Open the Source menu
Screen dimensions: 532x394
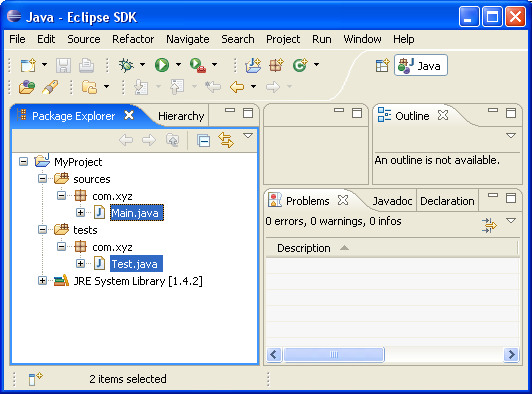click(x=84, y=39)
